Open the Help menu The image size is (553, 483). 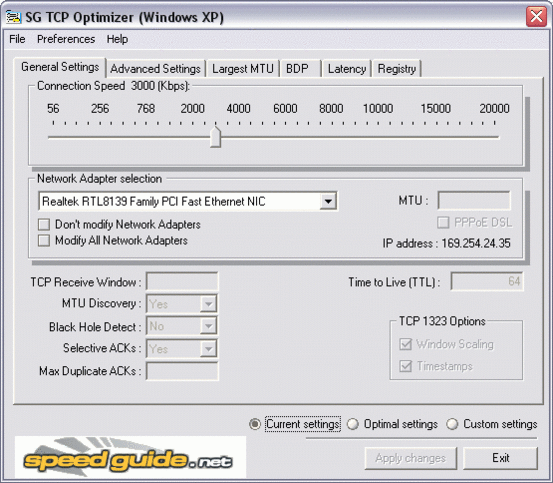[x=117, y=39]
